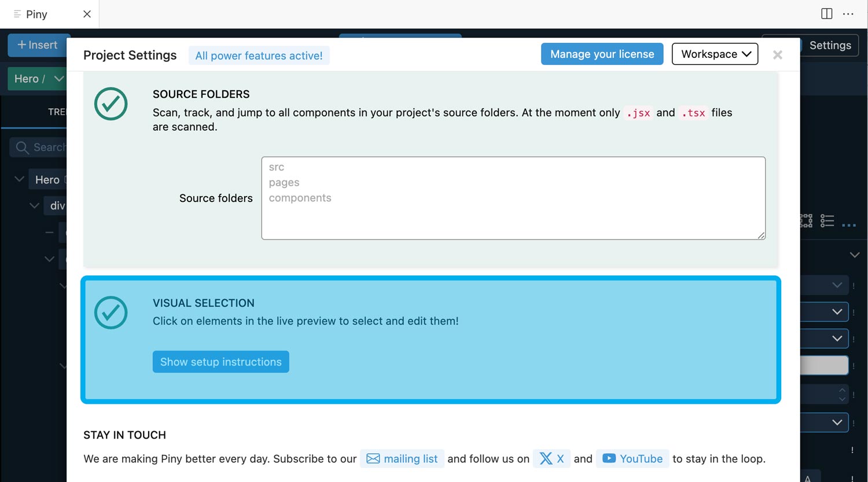Click the Visual Selection checkmark icon
Image resolution: width=868 pixels, height=482 pixels.
111,312
